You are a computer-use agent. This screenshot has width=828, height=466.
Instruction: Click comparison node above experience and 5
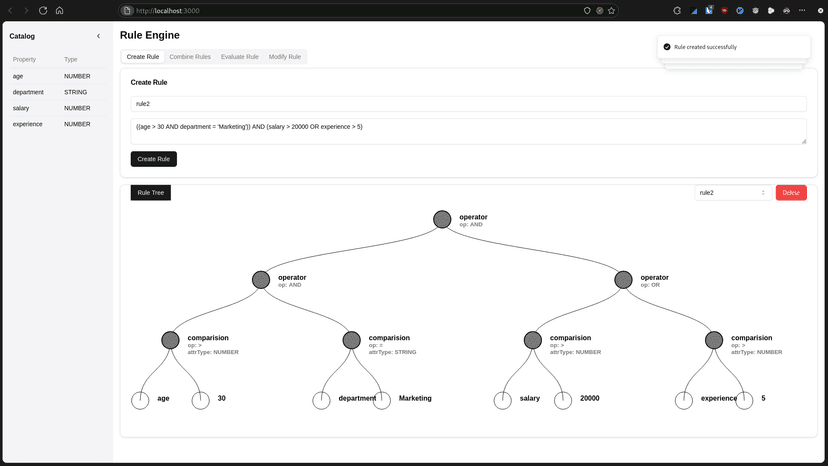[714, 340]
